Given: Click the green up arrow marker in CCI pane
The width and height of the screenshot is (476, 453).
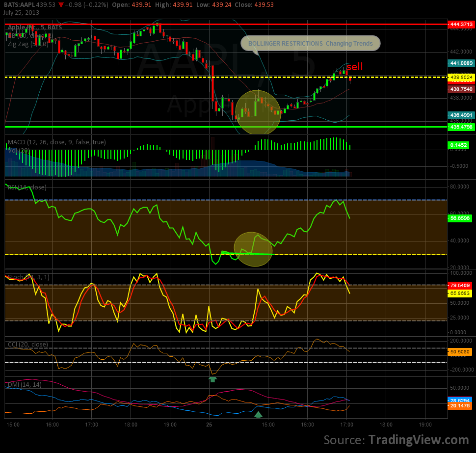Looking at the screenshot, I should tap(212, 379).
